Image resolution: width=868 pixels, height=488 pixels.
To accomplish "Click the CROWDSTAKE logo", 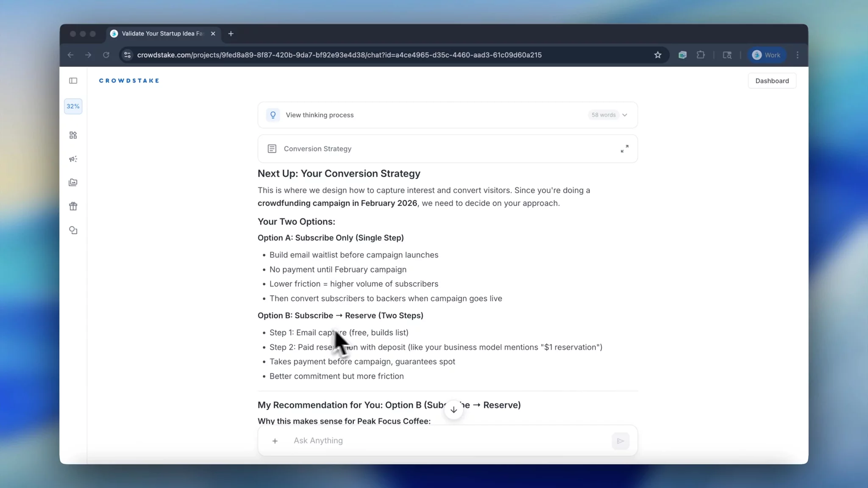I will 129,80.
